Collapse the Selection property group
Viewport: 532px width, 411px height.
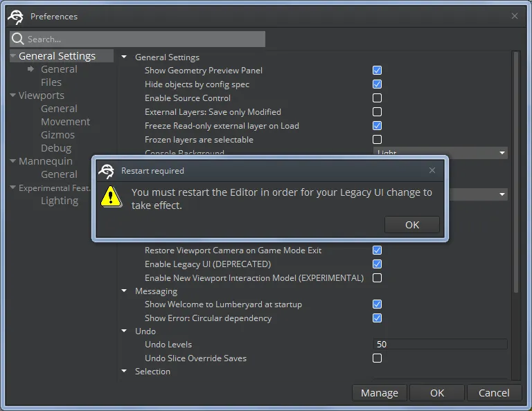pyautogui.click(x=124, y=371)
